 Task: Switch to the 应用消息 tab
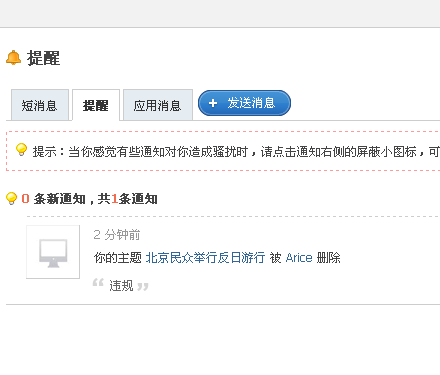158,105
